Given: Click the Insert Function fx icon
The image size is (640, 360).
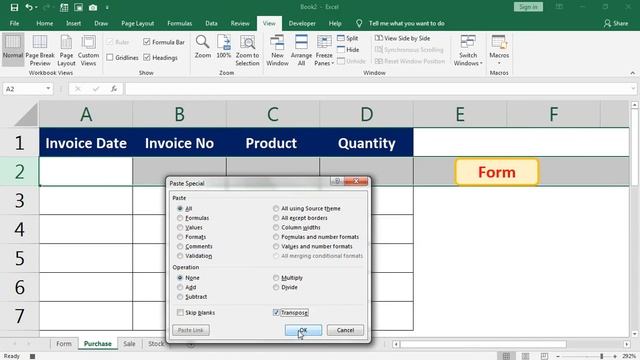Looking at the screenshot, I should click(x=114, y=89).
